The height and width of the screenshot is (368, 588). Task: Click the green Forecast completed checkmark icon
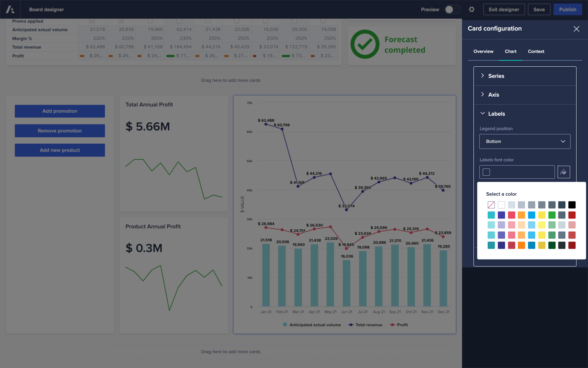pos(365,44)
